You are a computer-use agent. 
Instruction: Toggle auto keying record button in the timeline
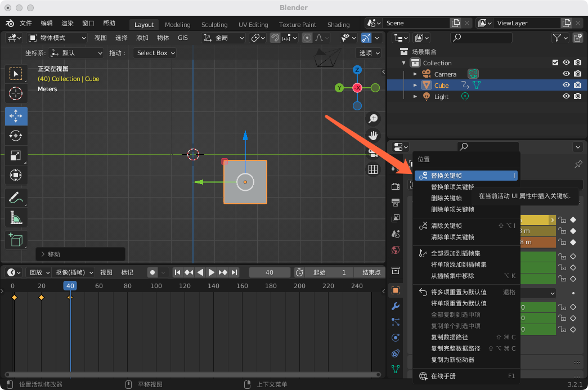152,272
